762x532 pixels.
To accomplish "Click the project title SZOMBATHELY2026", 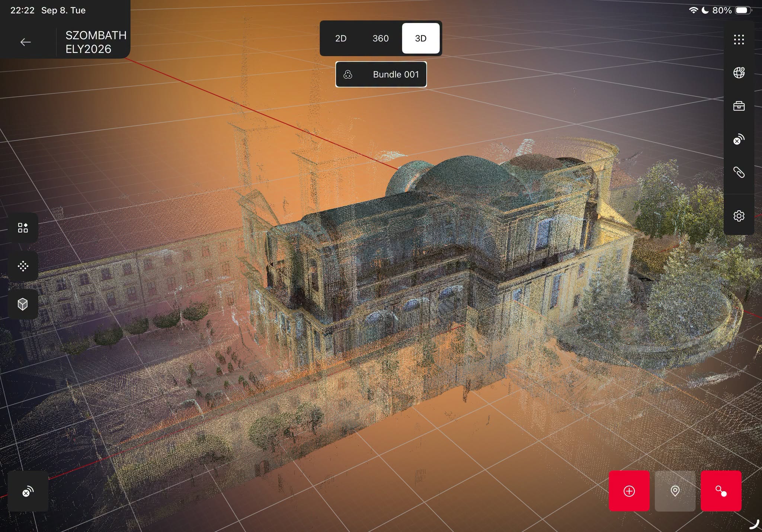I will 96,42.
